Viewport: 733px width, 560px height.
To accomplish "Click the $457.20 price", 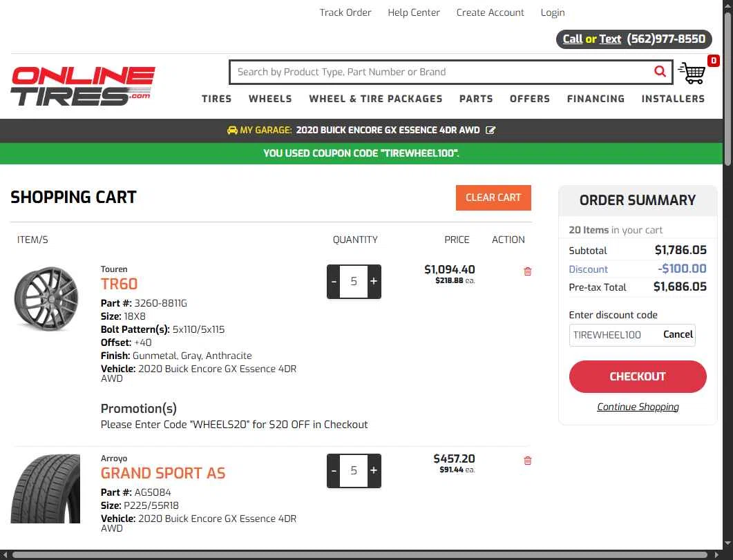I will [454, 458].
